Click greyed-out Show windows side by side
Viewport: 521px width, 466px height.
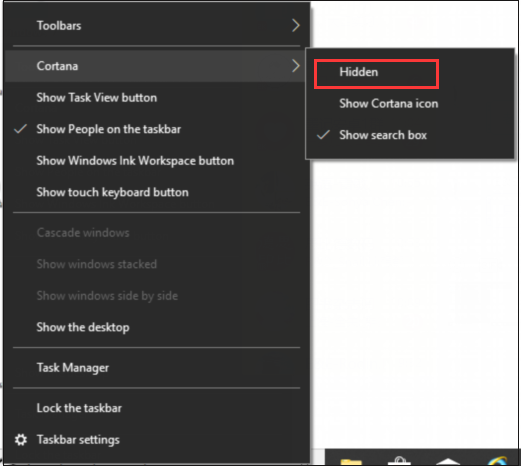[x=157, y=296]
